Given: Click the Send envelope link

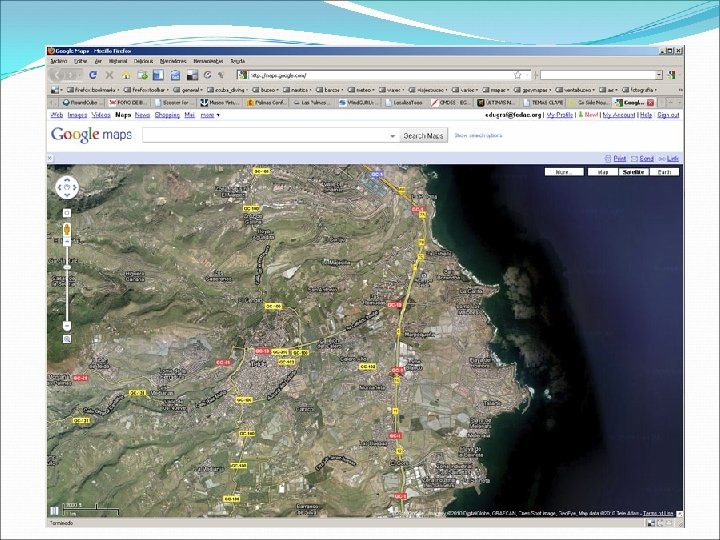Looking at the screenshot, I should point(642,158).
